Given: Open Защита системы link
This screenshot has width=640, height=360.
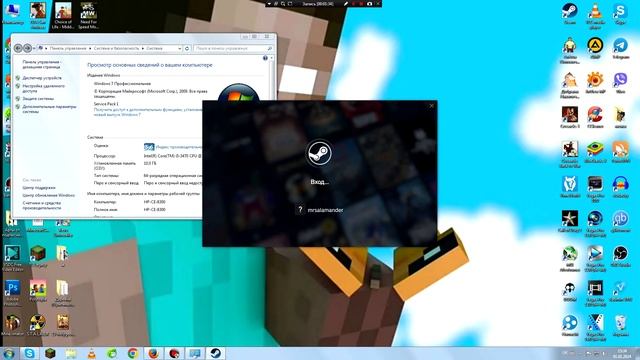Looking at the screenshot, I should 38,98.
